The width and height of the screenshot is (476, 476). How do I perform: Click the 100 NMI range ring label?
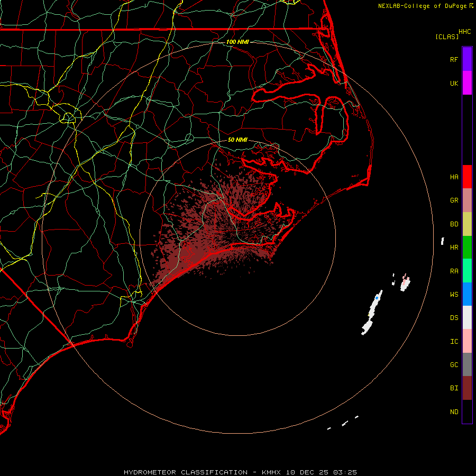pos(237,42)
